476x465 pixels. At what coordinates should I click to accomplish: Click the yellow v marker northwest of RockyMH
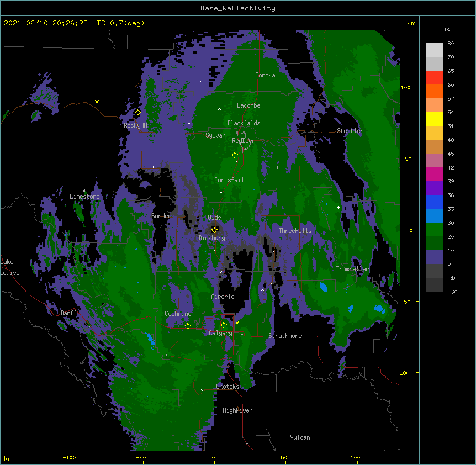point(97,102)
